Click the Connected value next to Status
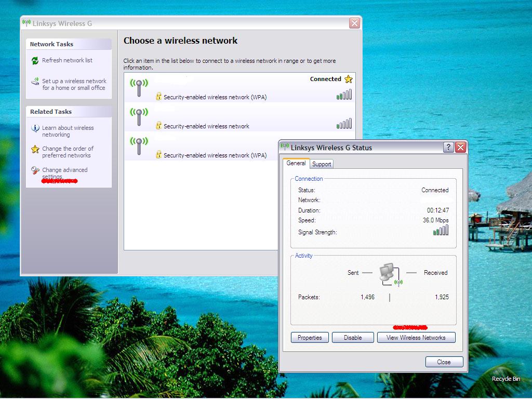532x399 pixels. click(x=435, y=190)
